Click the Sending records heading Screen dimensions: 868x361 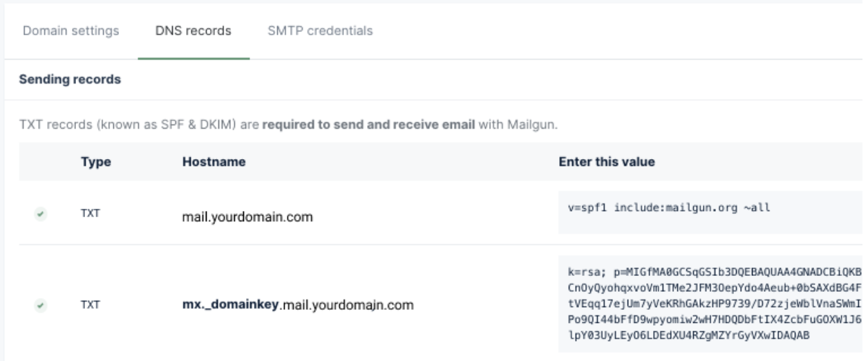(72, 80)
